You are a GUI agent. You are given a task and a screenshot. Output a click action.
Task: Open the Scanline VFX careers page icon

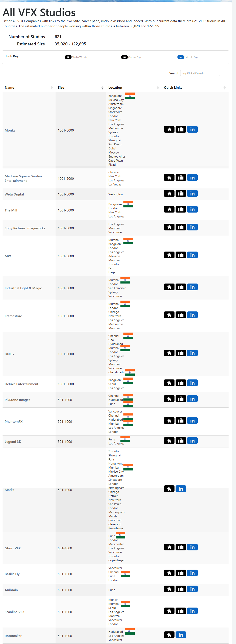click(181, 611)
